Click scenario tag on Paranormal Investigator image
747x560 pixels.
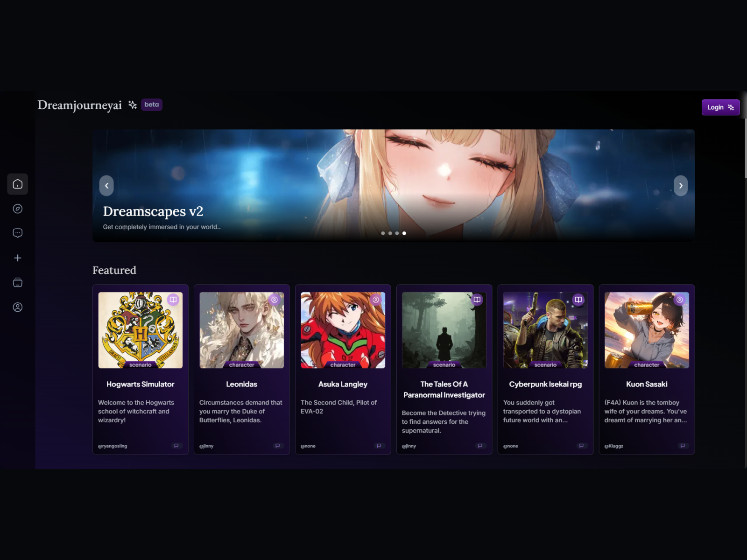444,365
